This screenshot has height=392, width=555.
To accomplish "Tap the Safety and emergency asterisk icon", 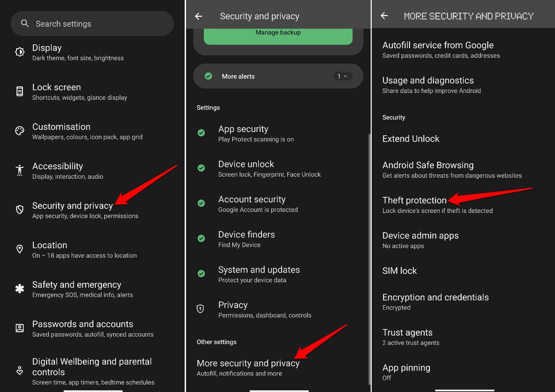I will [20, 289].
